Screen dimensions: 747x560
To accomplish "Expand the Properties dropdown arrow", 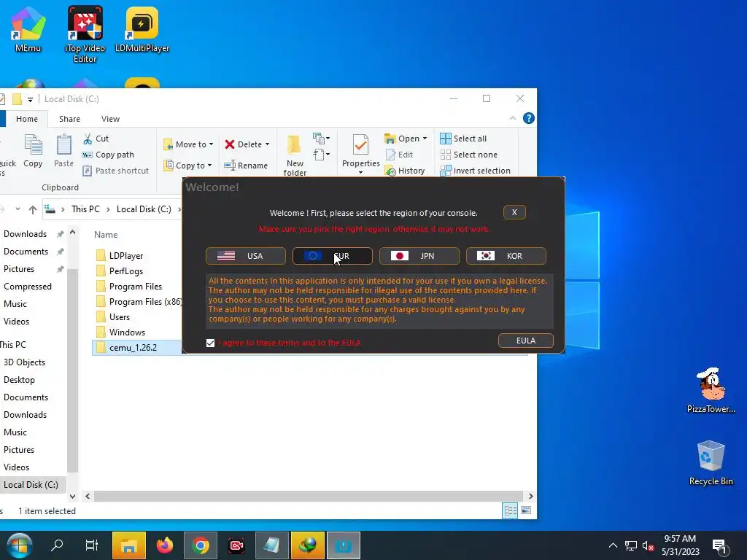I will coord(360,172).
